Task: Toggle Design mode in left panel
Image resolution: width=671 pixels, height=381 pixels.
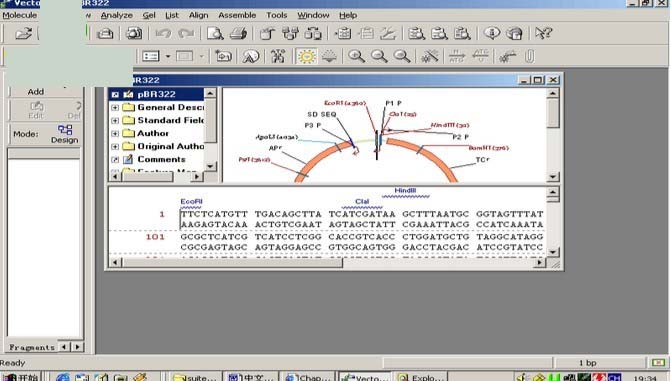Action: [65, 134]
